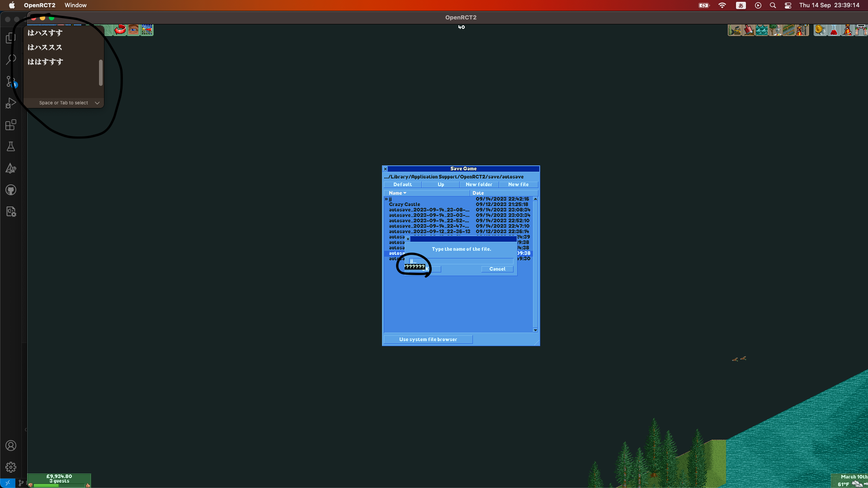Click the macOS Spotlight search icon
Screen dimensions: 868x488
coord(773,5)
